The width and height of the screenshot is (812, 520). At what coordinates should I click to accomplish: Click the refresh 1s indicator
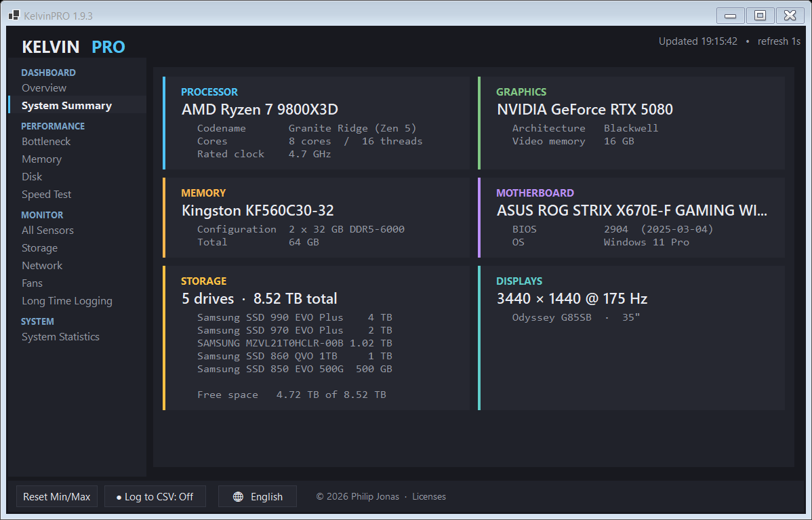point(779,41)
